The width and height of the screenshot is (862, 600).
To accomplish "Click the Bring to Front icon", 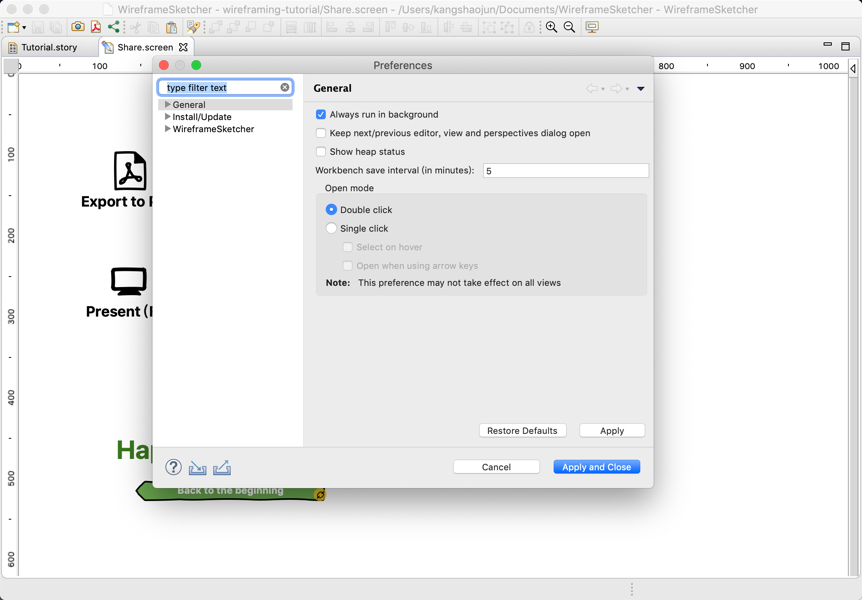I will click(216, 27).
